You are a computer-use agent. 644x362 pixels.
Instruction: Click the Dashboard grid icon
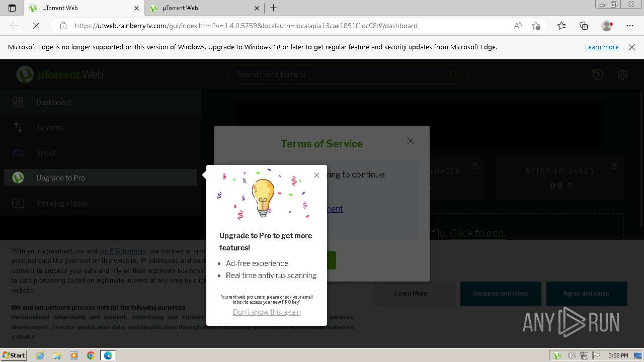[18, 102]
